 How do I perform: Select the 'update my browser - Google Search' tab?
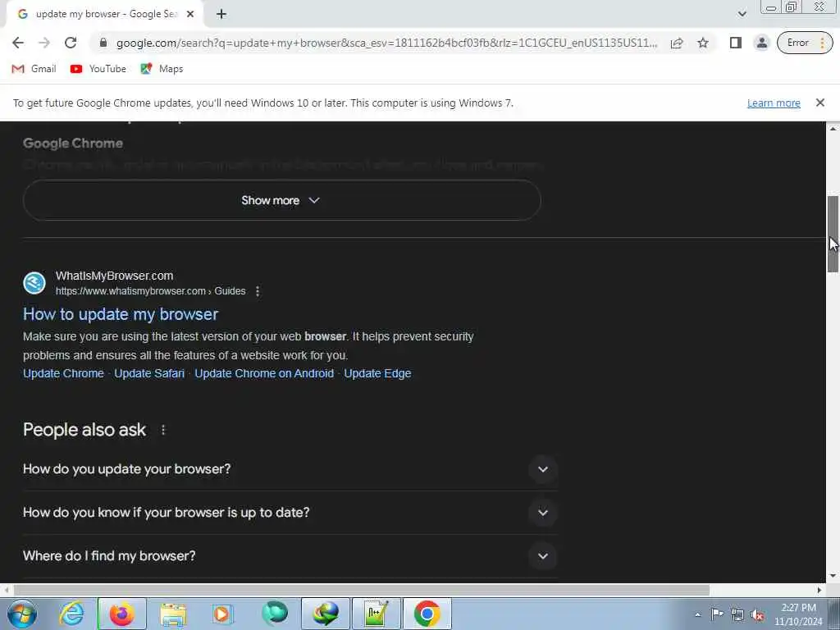tap(106, 15)
